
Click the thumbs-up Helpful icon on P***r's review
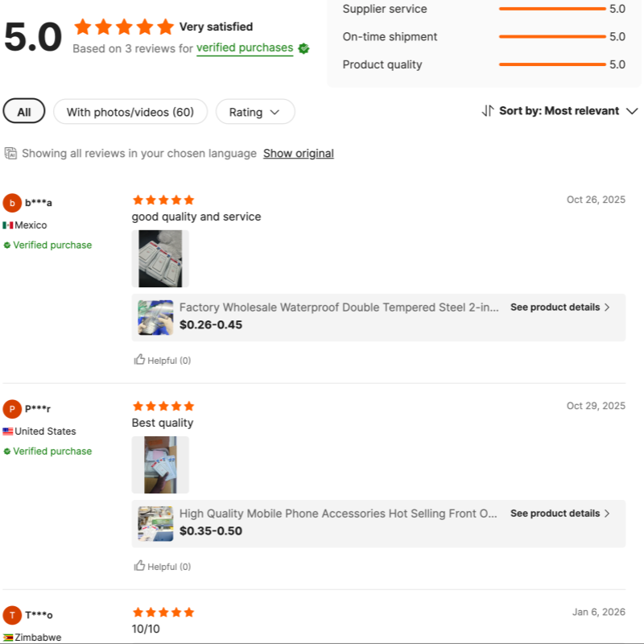(140, 566)
